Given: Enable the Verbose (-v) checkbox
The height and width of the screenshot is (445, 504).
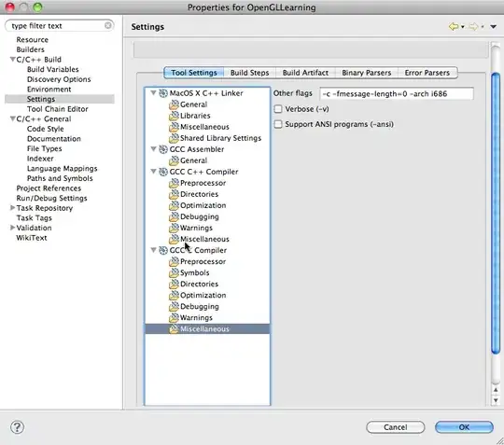Looking at the screenshot, I should coord(278,109).
